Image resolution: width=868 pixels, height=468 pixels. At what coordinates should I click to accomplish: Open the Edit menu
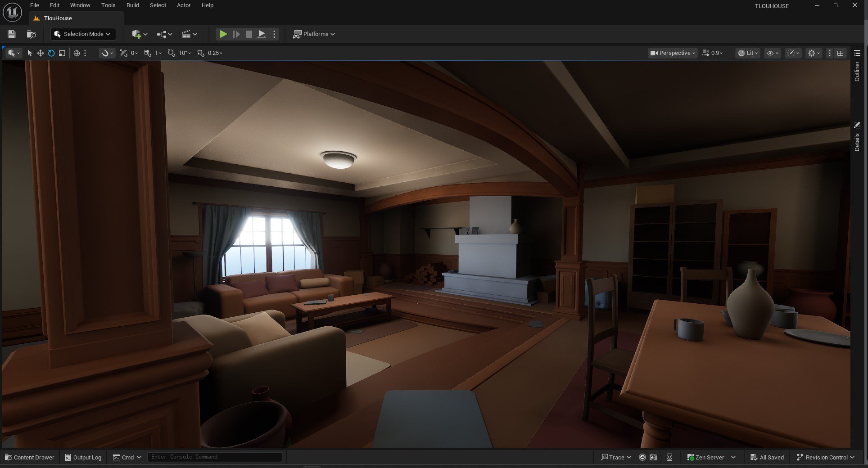(x=54, y=5)
